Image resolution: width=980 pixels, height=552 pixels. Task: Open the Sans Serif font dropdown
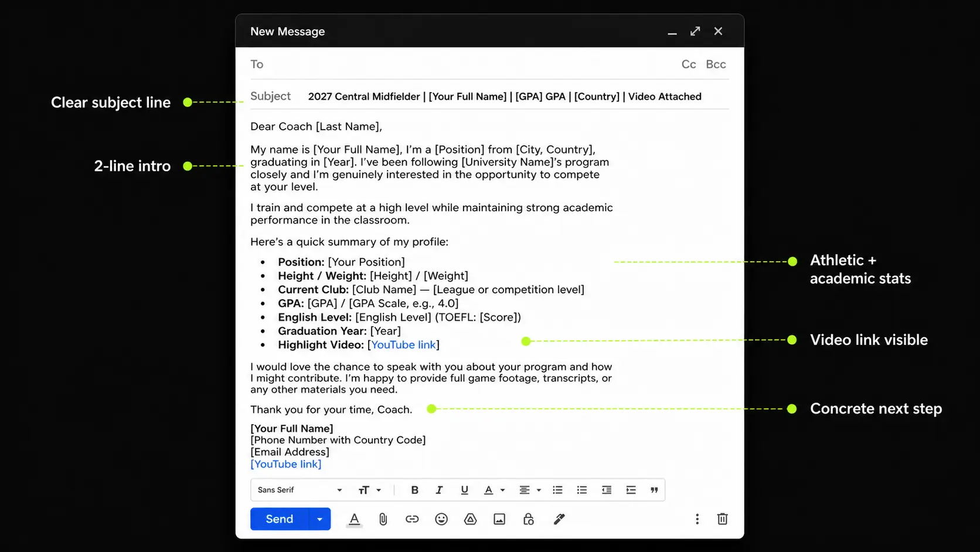[x=300, y=490]
